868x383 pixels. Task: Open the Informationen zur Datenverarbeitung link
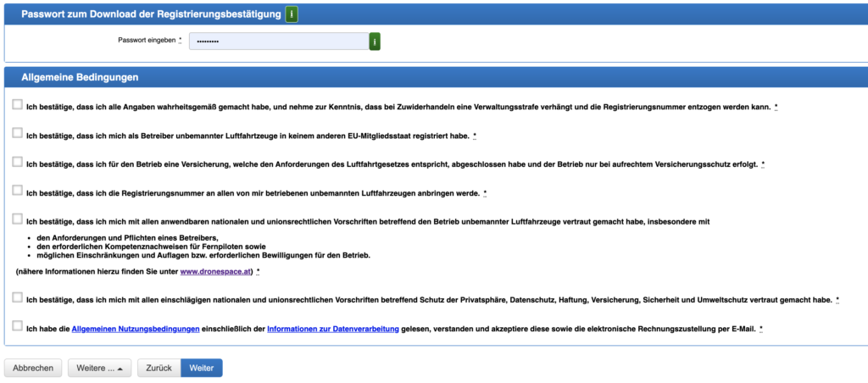click(x=332, y=329)
